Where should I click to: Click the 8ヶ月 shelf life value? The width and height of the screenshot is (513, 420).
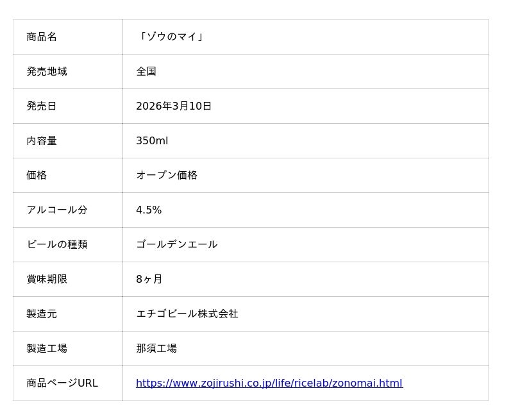(149, 279)
